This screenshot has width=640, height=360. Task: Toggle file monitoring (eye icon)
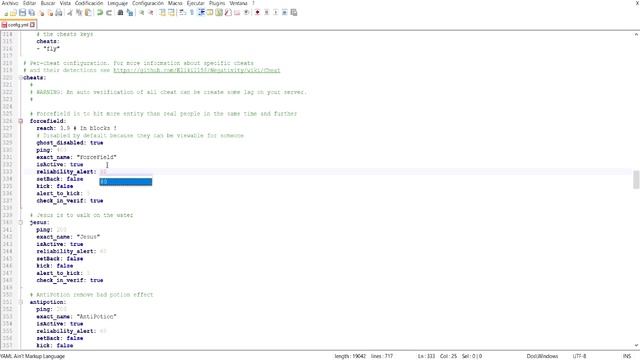[246, 13]
